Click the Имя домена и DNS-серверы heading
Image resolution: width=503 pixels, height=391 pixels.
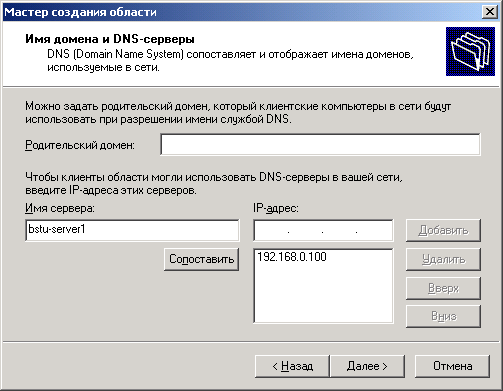(x=110, y=39)
